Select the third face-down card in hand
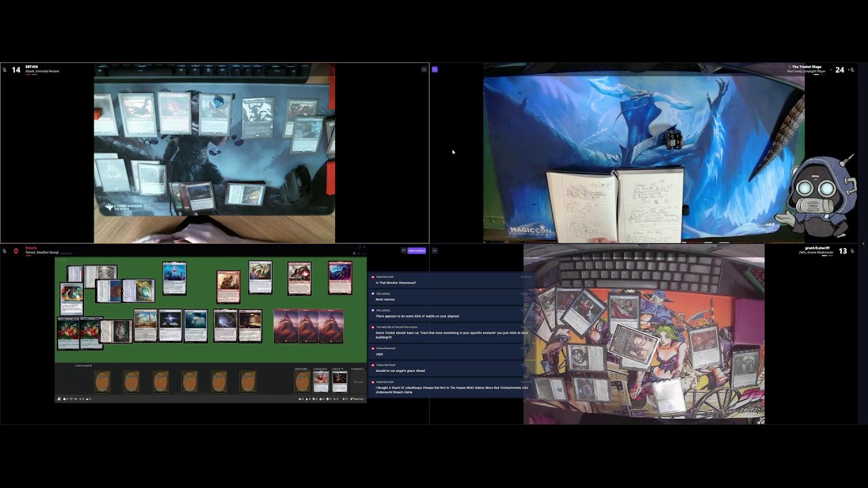 point(160,382)
